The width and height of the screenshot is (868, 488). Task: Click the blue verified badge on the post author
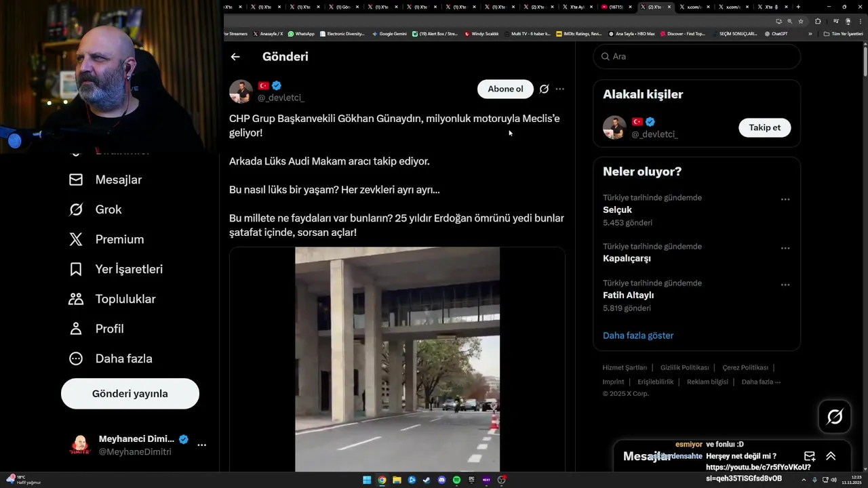[277, 85]
